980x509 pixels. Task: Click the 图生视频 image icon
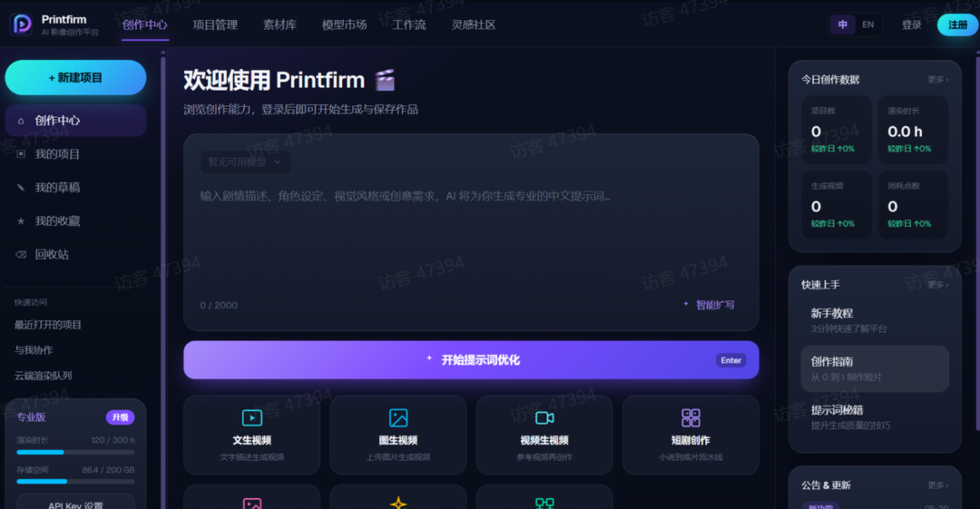[398, 417]
